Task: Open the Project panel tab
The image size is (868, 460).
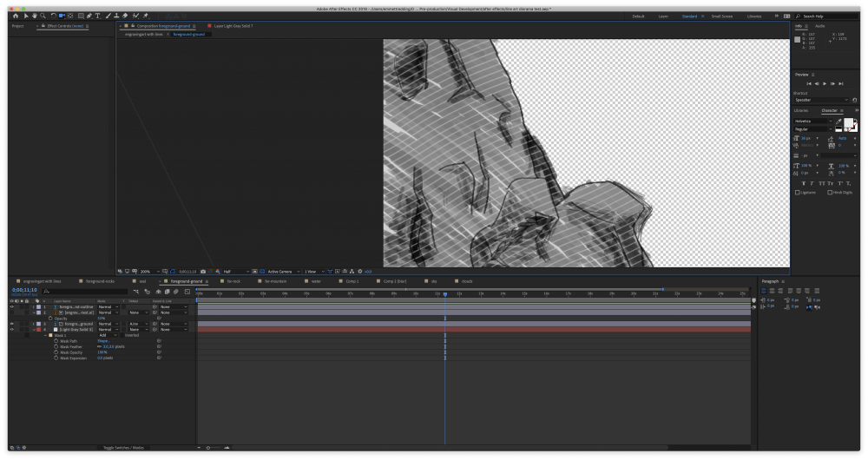Action: tap(17, 26)
